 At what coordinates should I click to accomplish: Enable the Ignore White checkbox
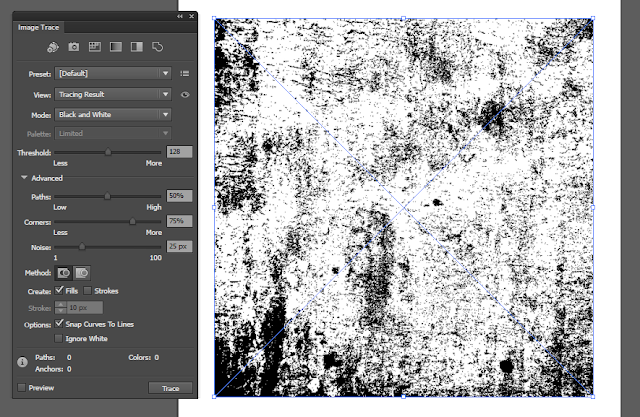[59, 339]
